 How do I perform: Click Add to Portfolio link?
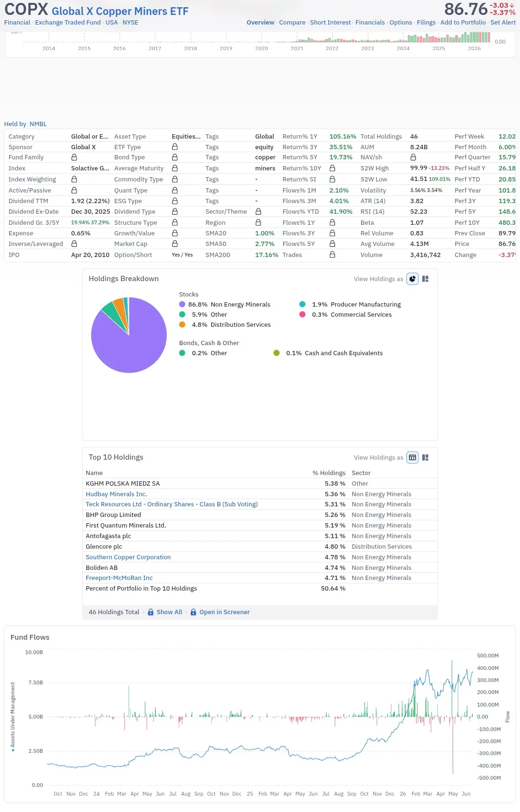(x=463, y=23)
